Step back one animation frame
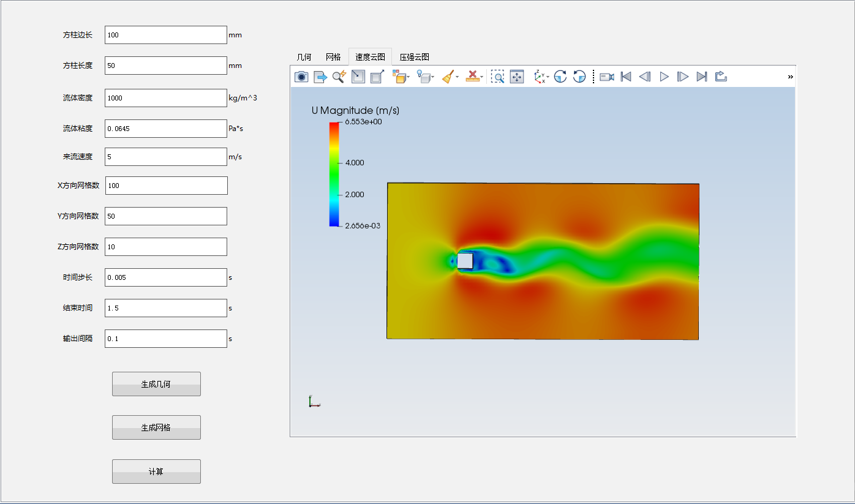 pos(645,77)
